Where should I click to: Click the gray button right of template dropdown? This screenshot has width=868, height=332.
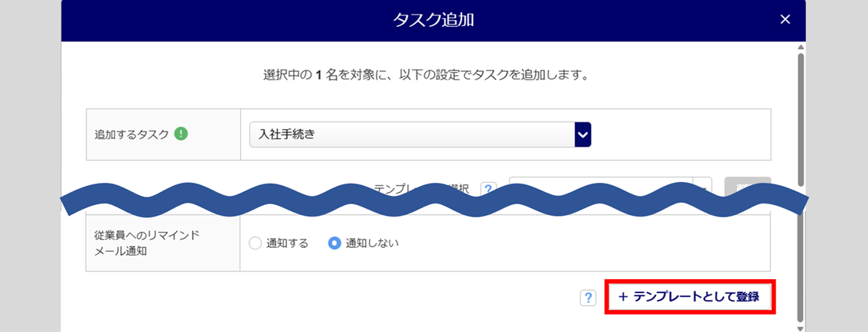747,187
